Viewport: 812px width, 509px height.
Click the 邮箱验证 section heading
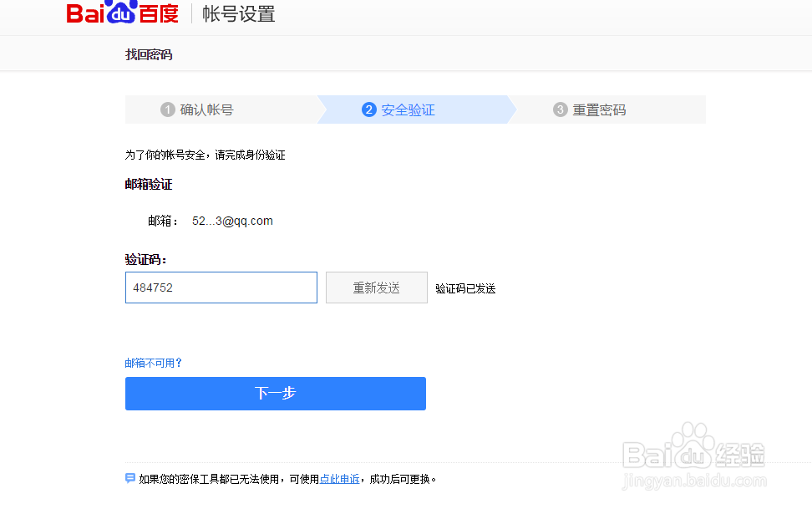pos(149,184)
